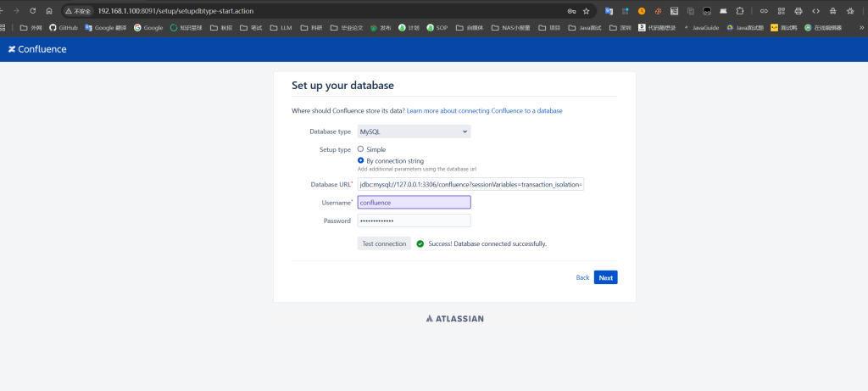The image size is (868, 391).
Task: Click the Confluence logo in header
Action: (x=37, y=49)
